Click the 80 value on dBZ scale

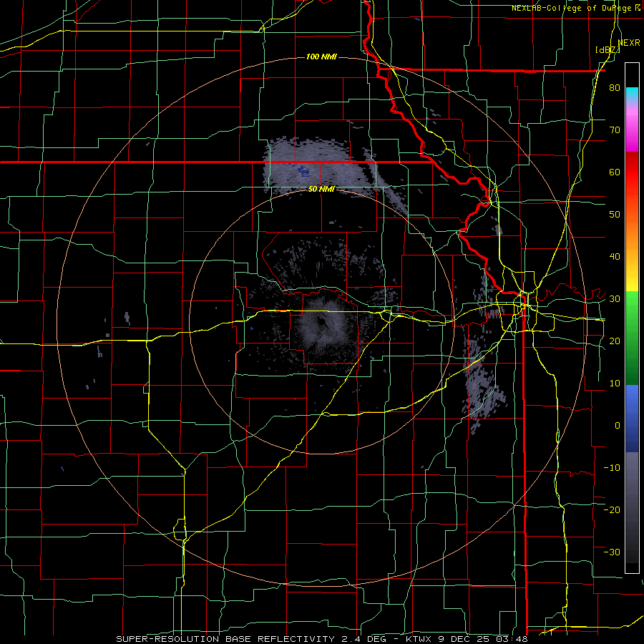coord(615,88)
